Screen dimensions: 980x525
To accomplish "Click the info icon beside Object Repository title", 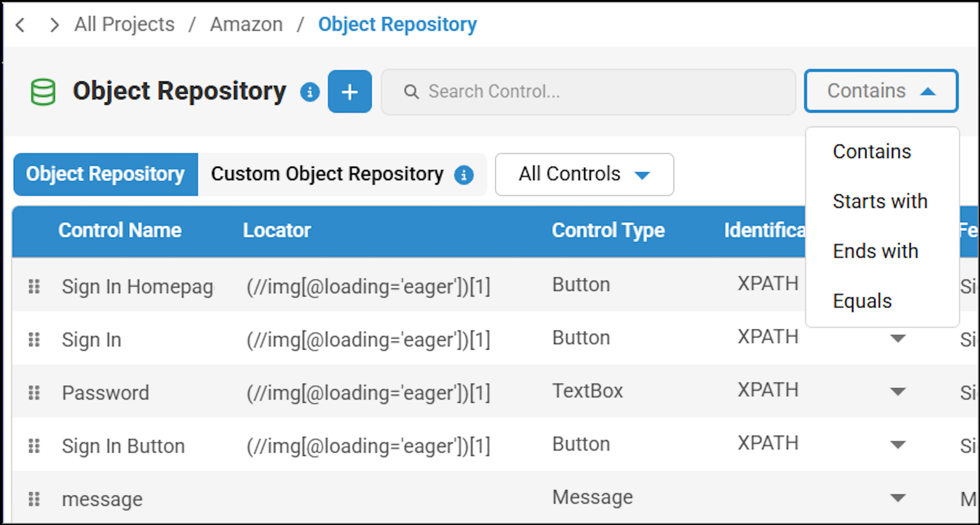I will [310, 92].
